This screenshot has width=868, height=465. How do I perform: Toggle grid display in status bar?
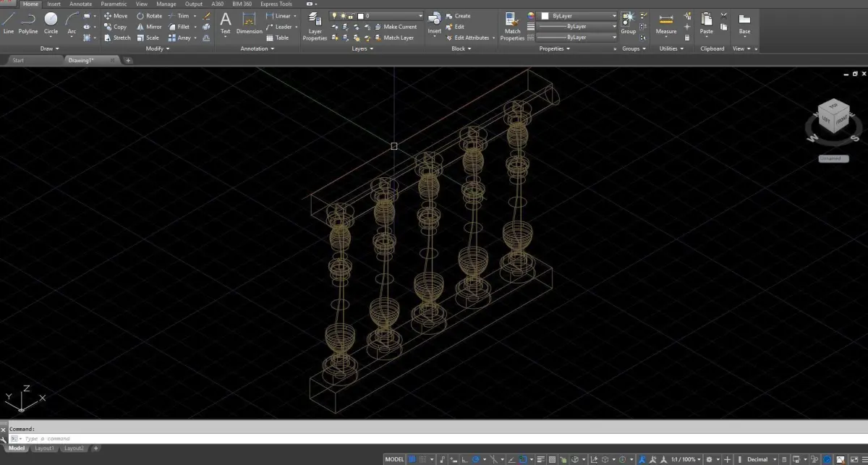(x=412, y=459)
